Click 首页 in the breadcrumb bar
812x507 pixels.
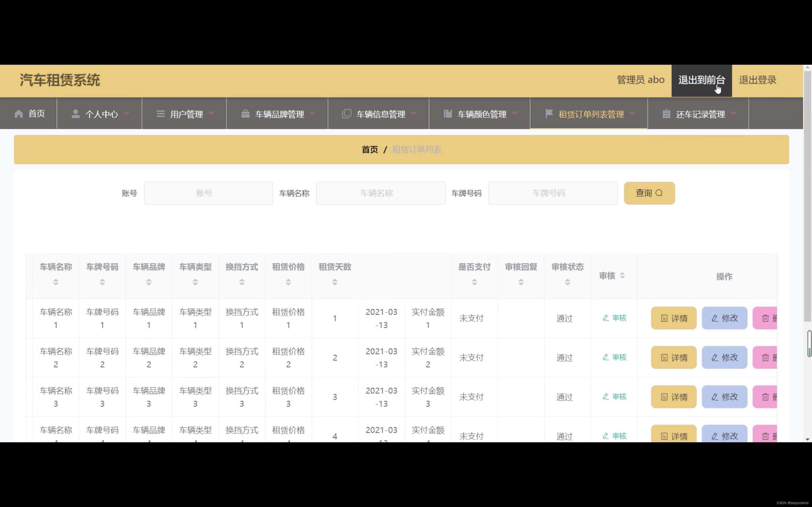click(370, 150)
